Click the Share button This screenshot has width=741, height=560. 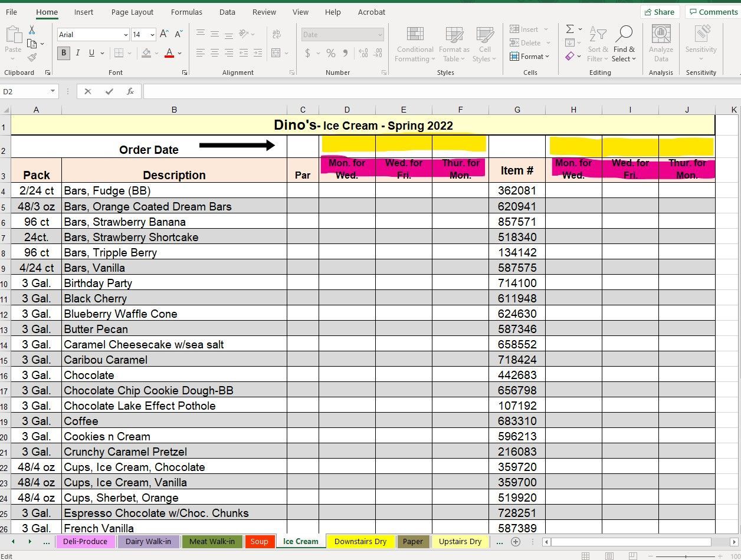pos(660,12)
